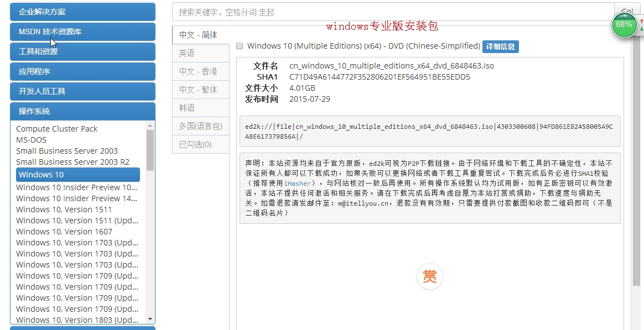Image resolution: width=644 pixels, height=330 pixels.
Task: Select Small Business Server 2003 R2
Action: coord(72,162)
